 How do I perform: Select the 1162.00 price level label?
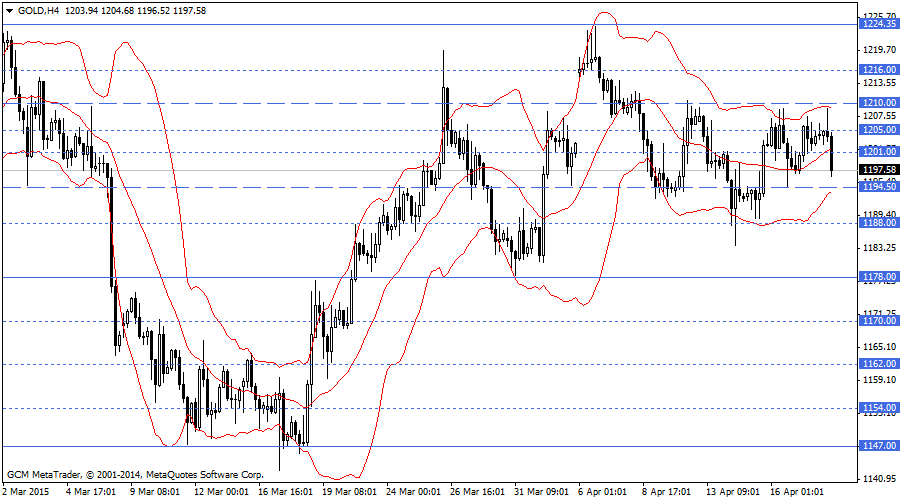[x=878, y=364]
